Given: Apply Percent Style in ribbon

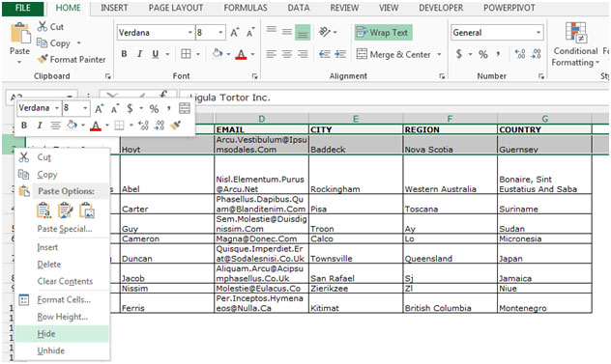Looking at the screenshot, I should [x=483, y=54].
